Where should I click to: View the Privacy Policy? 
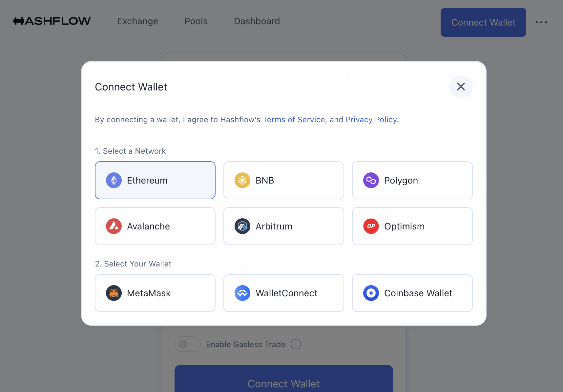click(x=371, y=120)
